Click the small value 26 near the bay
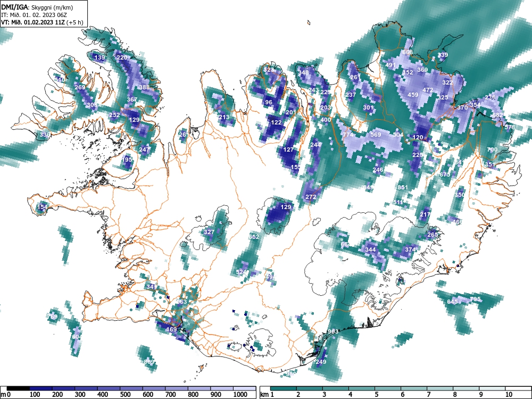The height and width of the screenshot is (399, 532). [x=183, y=135]
